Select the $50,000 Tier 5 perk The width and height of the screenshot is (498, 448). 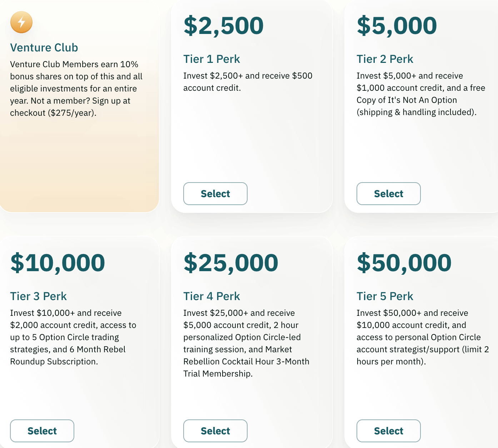coord(389,431)
